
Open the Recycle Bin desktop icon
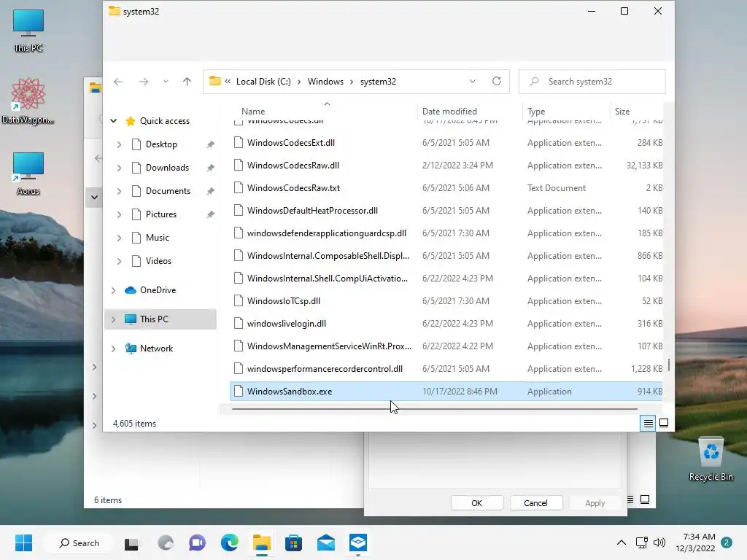[711, 459]
